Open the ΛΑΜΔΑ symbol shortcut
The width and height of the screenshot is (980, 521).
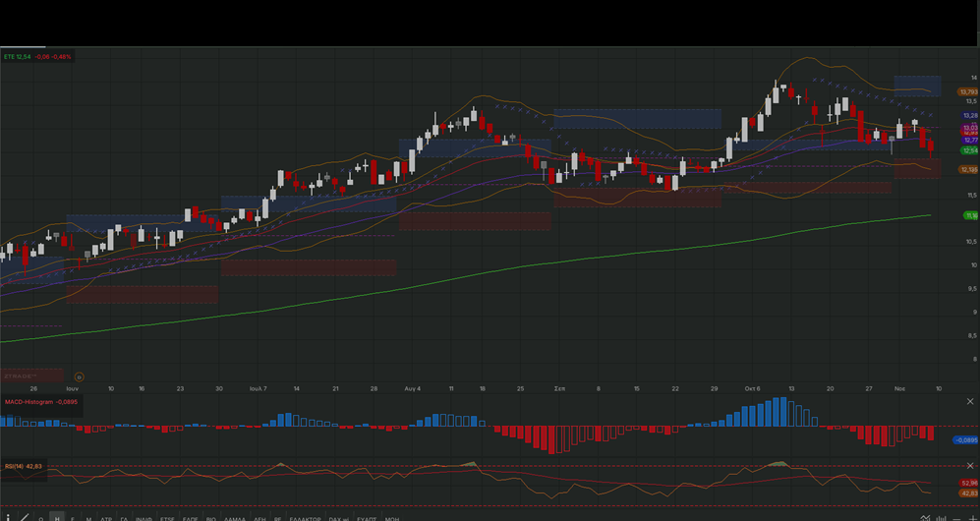(x=235, y=518)
